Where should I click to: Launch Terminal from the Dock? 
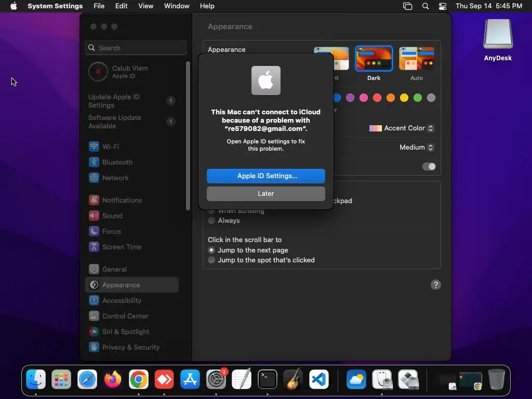point(268,379)
